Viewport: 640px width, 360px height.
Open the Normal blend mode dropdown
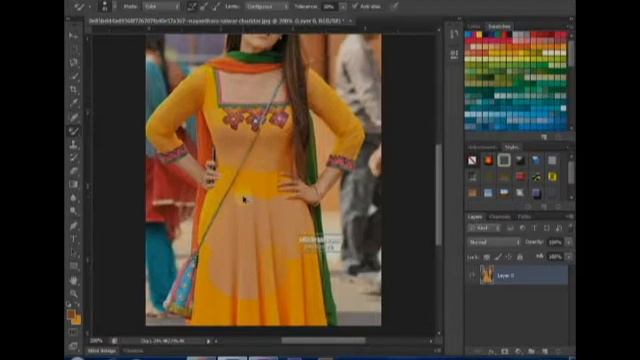click(x=494, y=242)
